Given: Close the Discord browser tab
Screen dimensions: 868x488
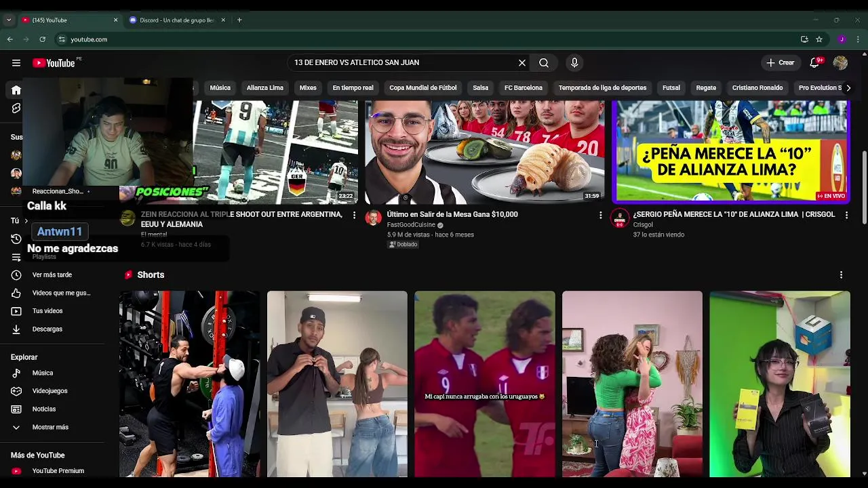Looking at the screenshot, I should (223, 20).
